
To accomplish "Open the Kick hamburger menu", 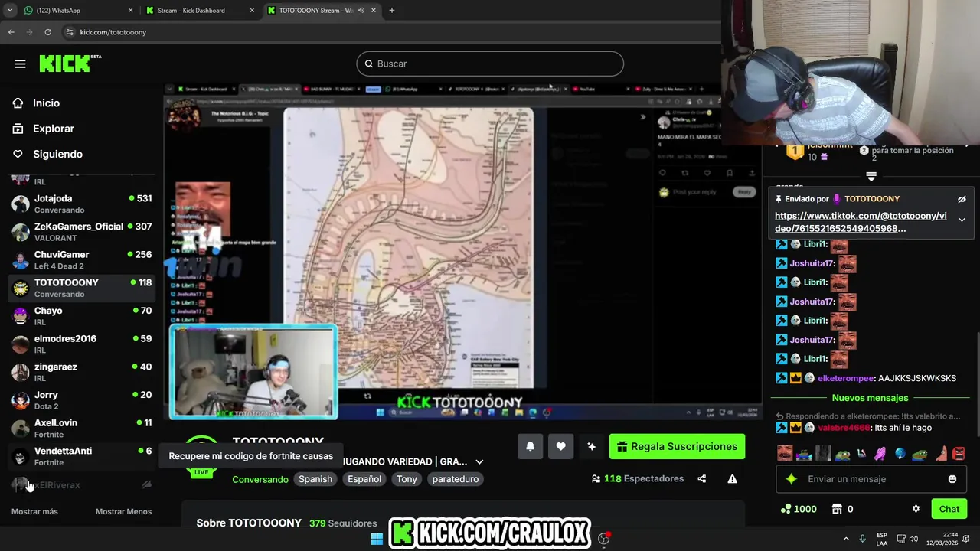I will pos(21,64).
